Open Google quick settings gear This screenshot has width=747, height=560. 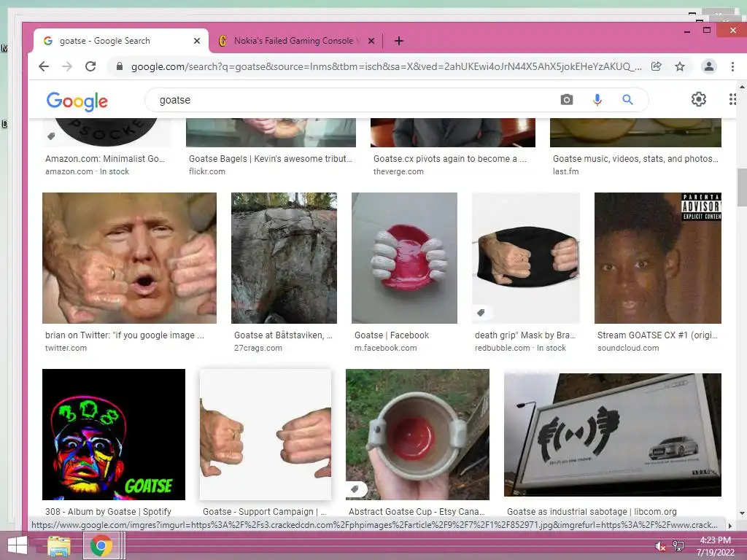point(698,99)
